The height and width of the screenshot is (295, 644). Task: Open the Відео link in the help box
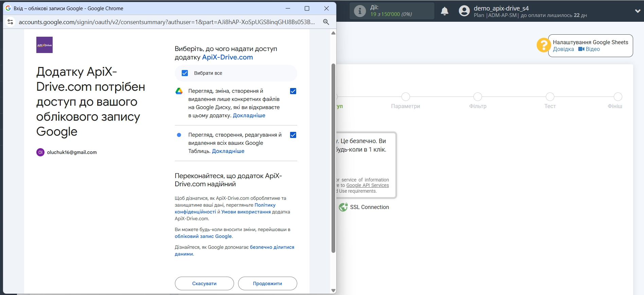[x=593, y=49]
